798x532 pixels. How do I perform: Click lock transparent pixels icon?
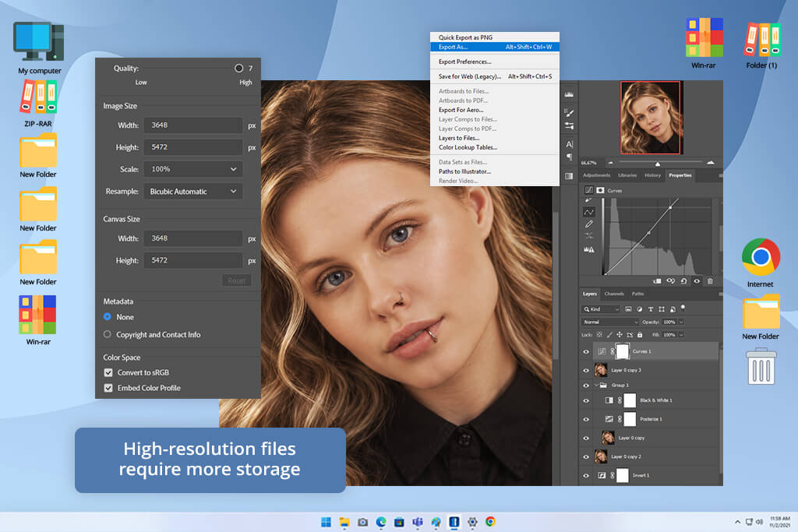click(599, 335)
